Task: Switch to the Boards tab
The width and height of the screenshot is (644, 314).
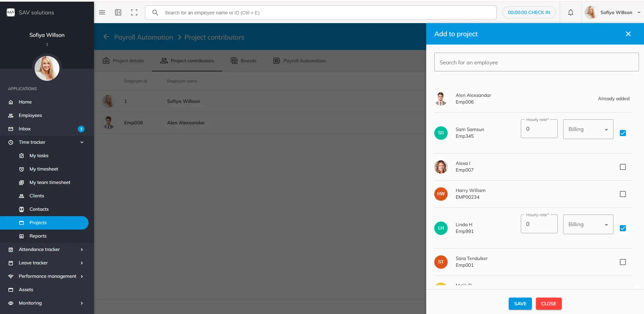Action: click(x=244, y=61)
